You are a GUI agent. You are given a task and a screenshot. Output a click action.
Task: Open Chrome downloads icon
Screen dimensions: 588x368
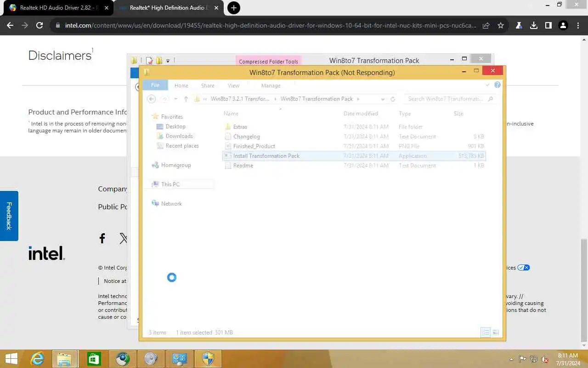(x=534, y=26)
